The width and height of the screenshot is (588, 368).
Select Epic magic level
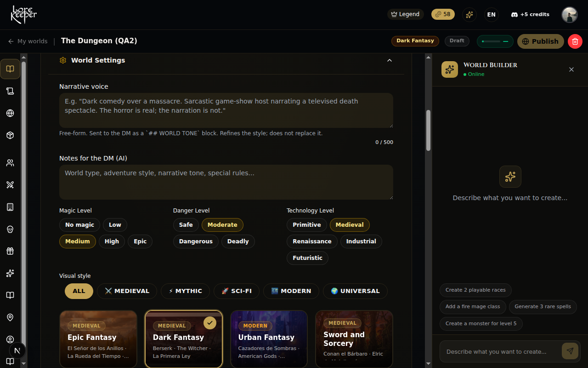coord(140,241)
